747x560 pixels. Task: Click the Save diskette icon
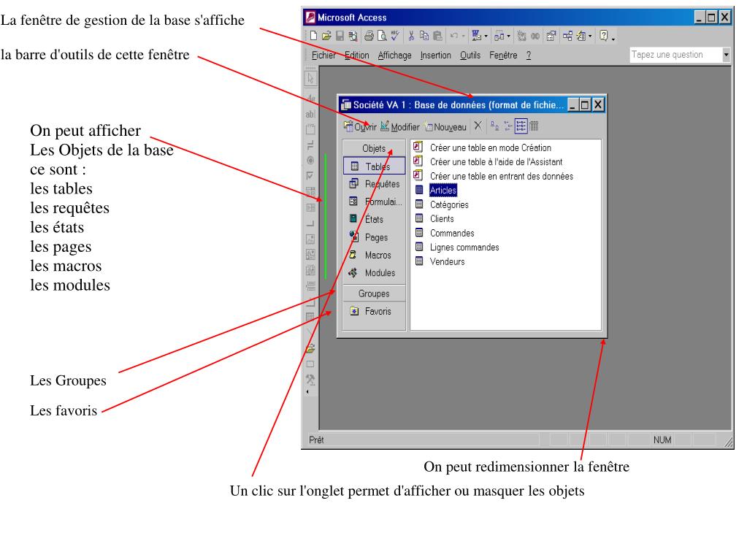(x=340, y=35)
